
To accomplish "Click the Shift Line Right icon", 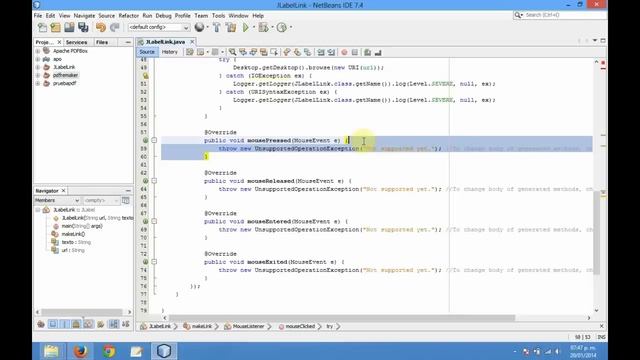I will [331, 52].
